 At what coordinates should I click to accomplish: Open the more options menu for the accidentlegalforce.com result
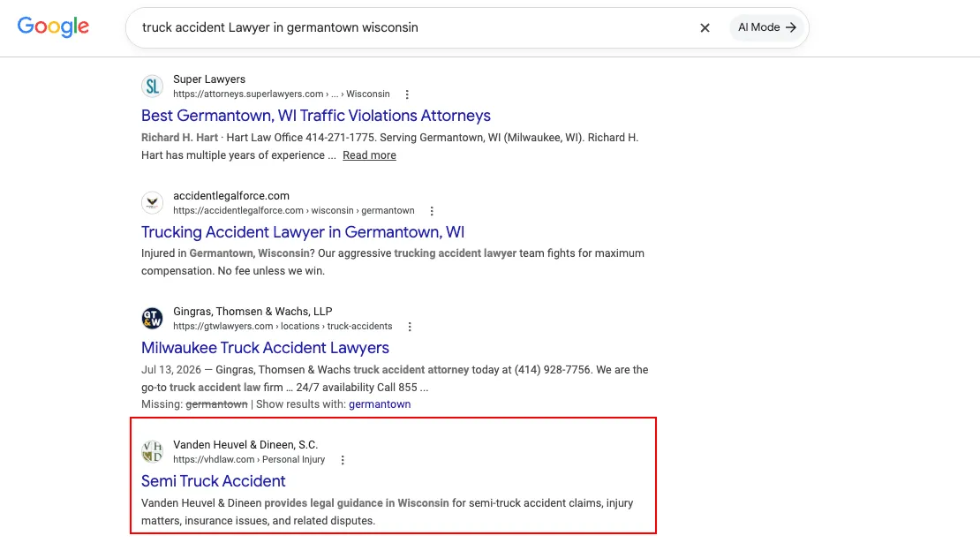(431, 211)
